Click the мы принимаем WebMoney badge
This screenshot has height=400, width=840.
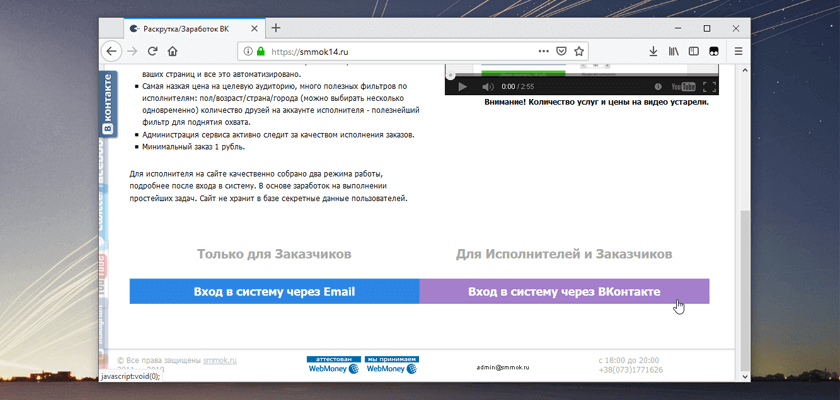pyautogui.click(x=392, y=365)
